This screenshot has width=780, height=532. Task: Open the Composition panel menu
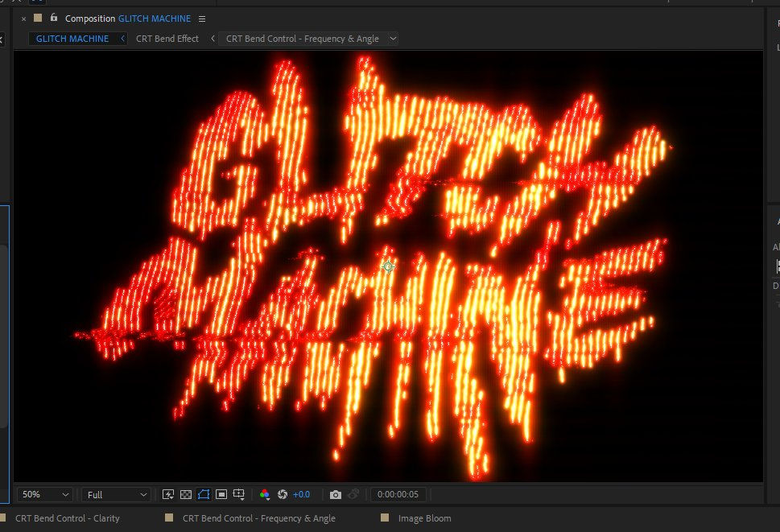[x=201, y=19]
